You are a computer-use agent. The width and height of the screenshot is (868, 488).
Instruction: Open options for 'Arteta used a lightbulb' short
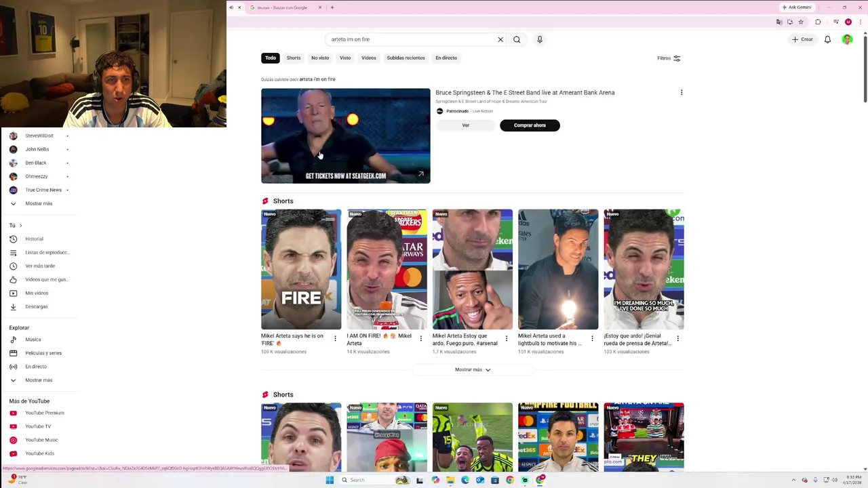coord(592,338)
